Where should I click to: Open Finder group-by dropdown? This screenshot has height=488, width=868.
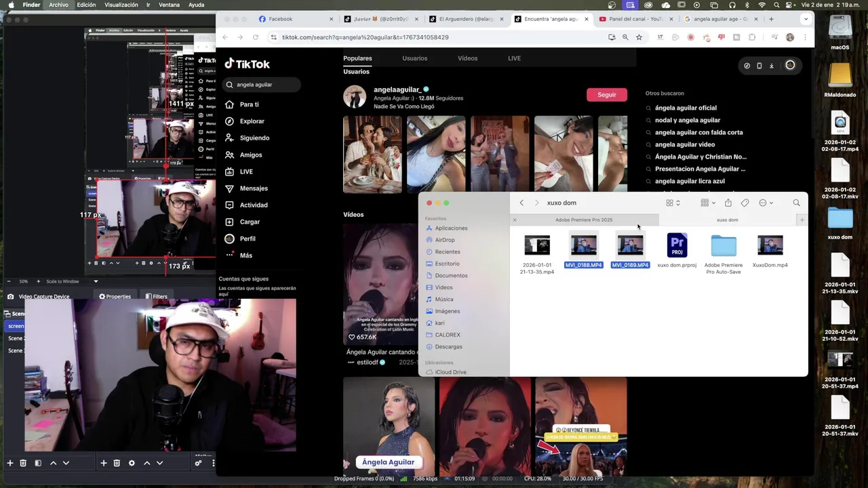[x=708, y=203]
